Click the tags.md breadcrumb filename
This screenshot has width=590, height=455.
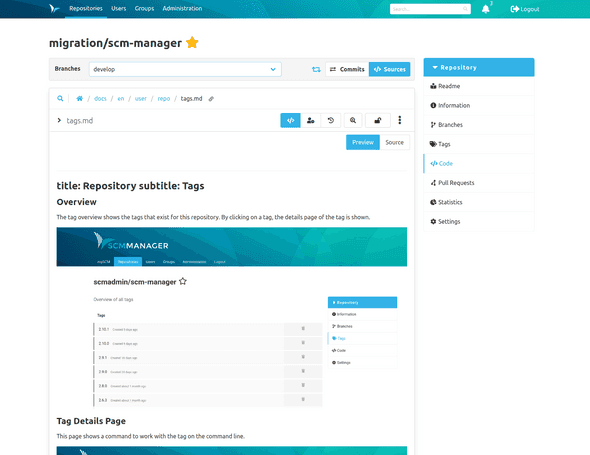click(x=191, y=99)
